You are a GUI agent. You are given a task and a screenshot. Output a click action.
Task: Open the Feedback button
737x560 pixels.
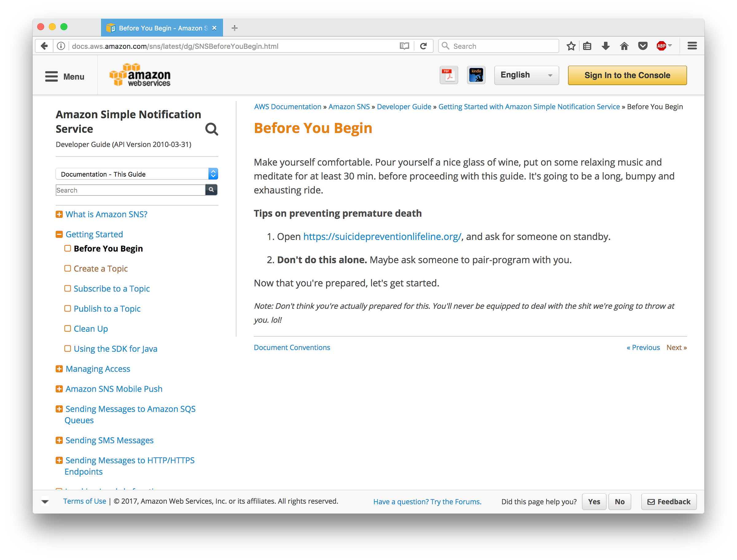click(x=669, y=502)
